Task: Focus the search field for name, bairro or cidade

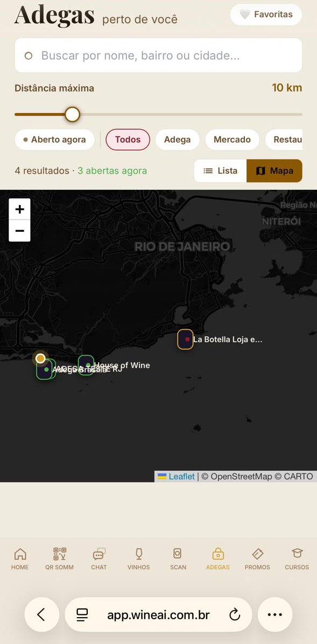Action: click(158, 55)
